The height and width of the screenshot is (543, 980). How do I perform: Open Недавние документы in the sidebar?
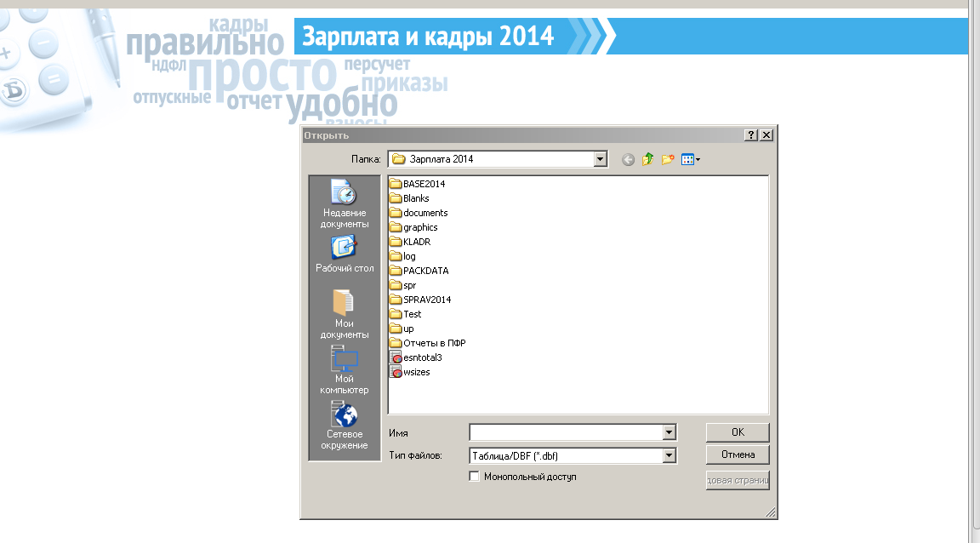[345, 203]
